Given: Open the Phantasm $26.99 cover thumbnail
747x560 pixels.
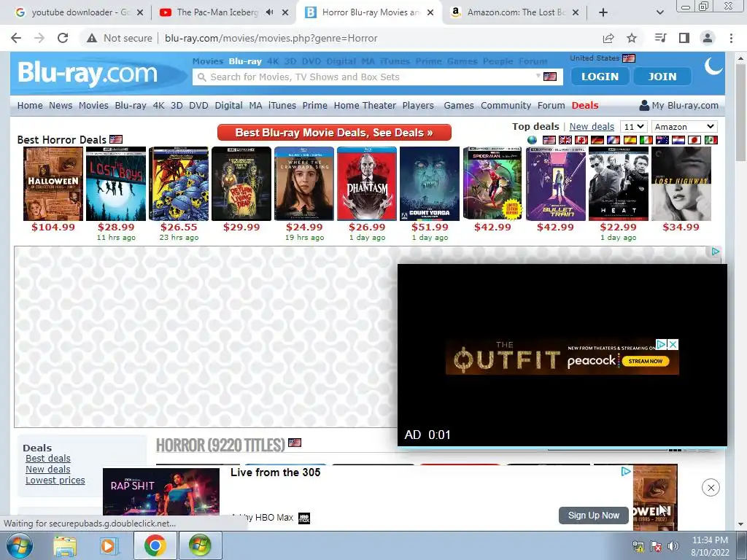Looking at the screenshot, I should 367,184.
